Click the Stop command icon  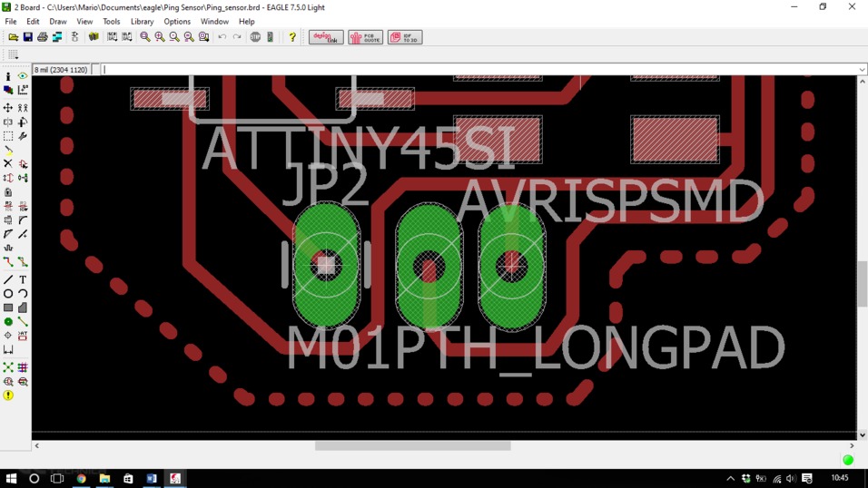click(255, 37)
